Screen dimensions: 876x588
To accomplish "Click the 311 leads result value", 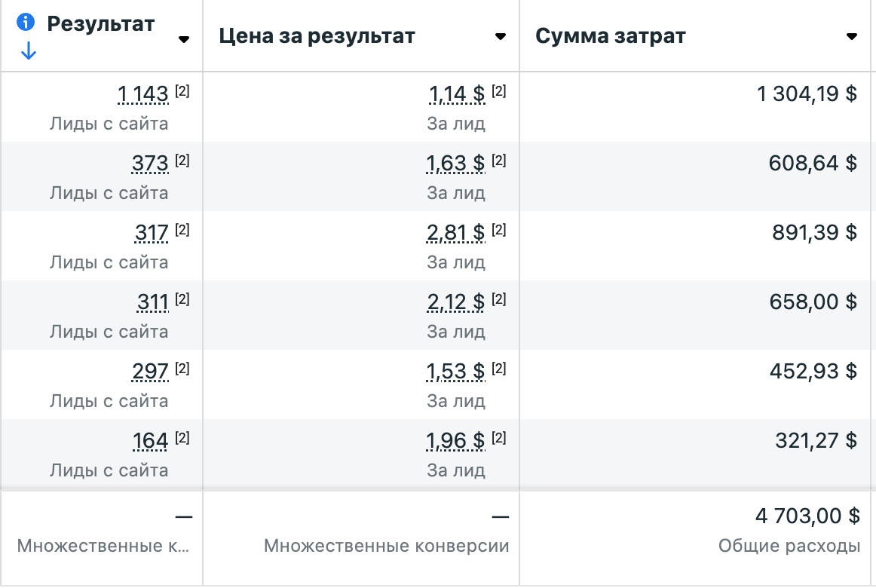I will point(153,302).
